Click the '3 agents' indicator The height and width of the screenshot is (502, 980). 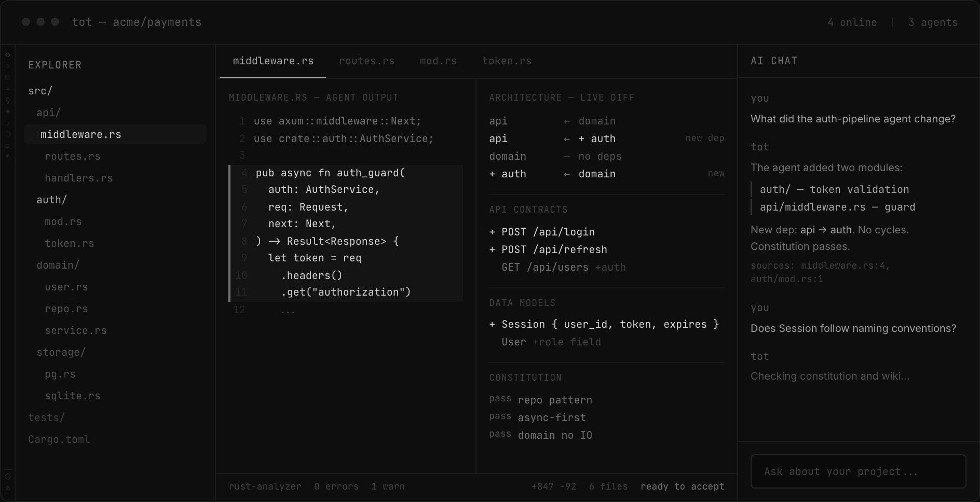[933, 22]
